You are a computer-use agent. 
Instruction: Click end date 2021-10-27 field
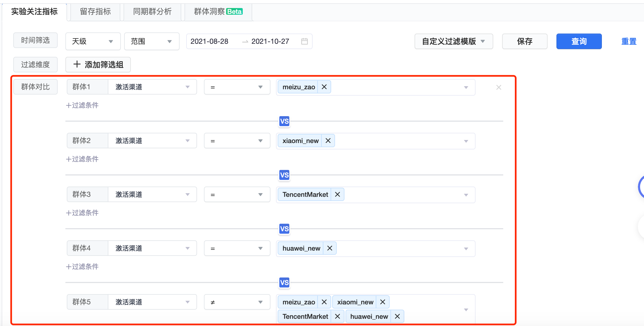click(x=270, y=41)
